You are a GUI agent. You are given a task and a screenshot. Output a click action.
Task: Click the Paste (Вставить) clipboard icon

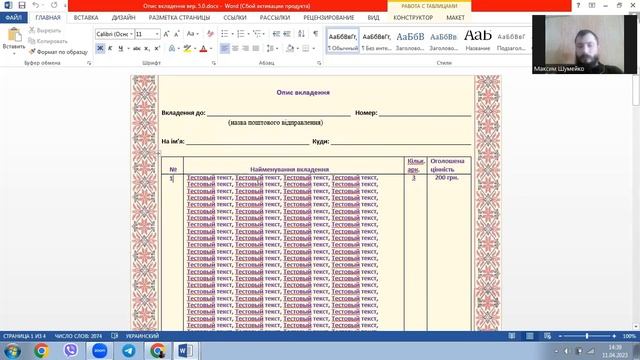point(14,35)
